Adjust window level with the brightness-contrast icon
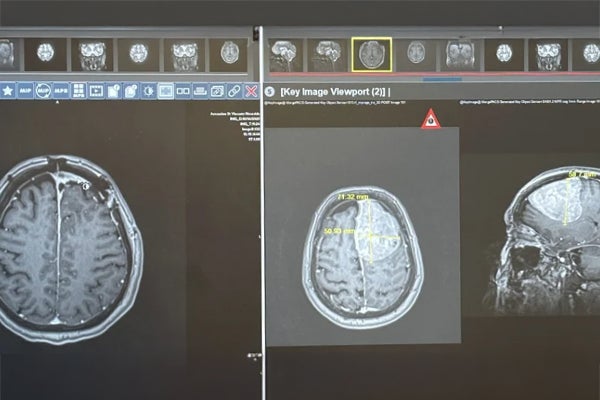The width and height of the screenshot is (600, 400). (x=148, y=91)
